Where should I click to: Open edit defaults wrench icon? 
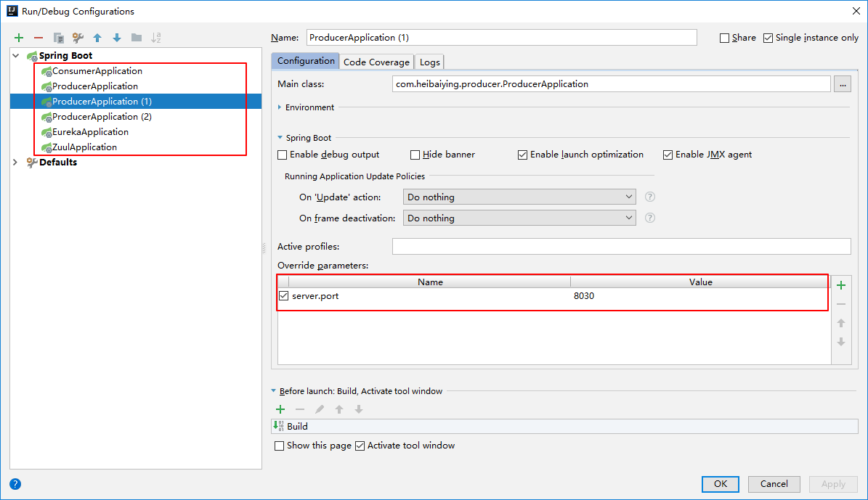pos(78,38)
